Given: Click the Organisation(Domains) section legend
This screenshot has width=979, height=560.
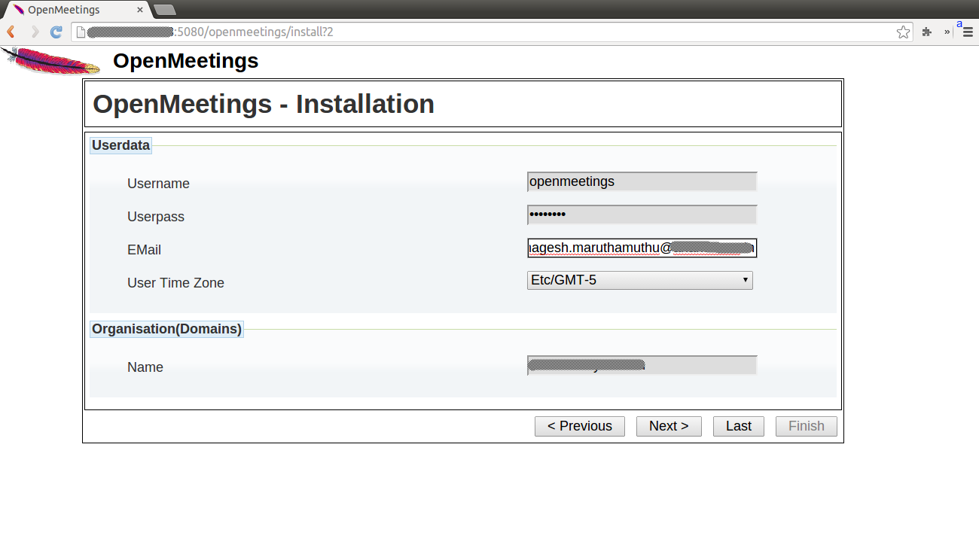Looking at the screenshot, I should pos(166,329).
